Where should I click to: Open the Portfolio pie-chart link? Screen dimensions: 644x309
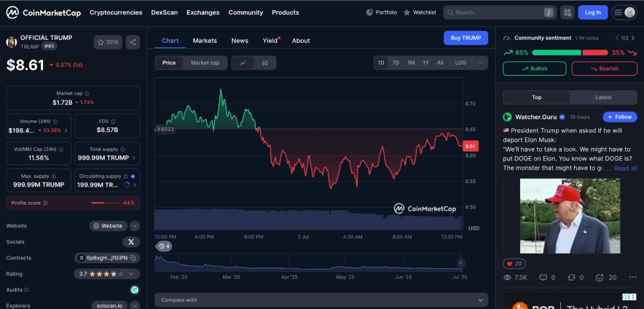point(382,12)
